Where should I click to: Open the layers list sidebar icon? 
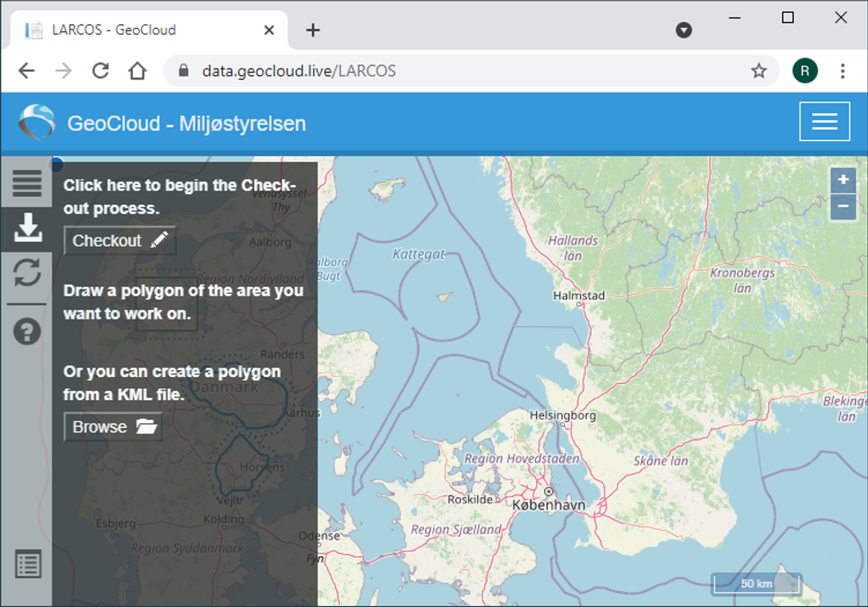(26, 182)
